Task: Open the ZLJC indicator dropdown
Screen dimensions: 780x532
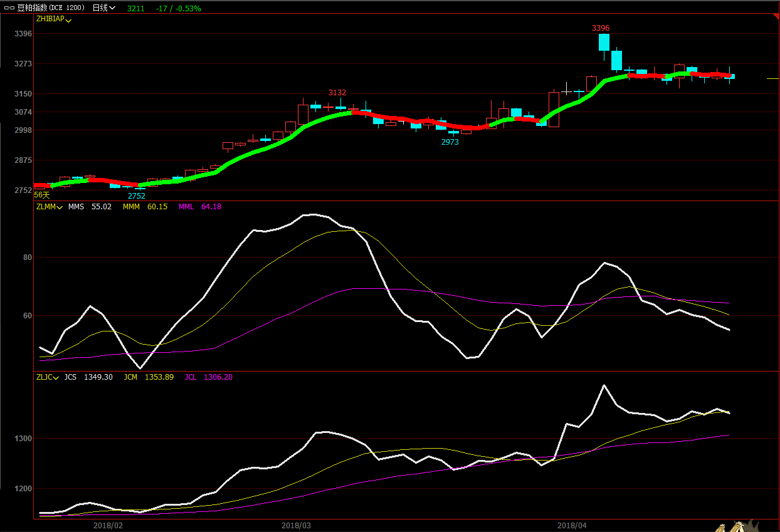Action: coord(48,377)
